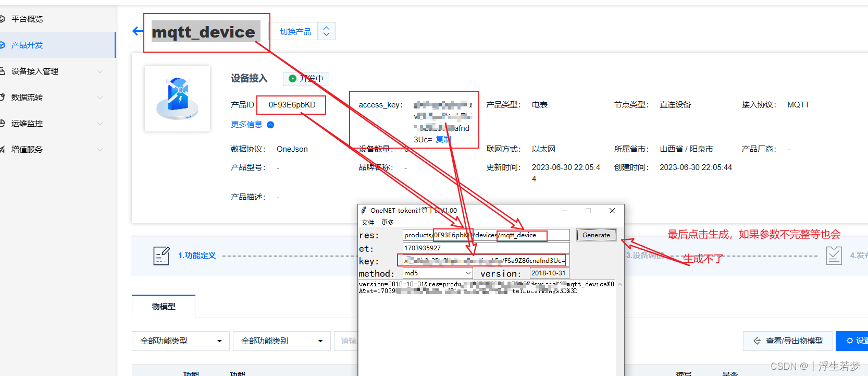Image resolution: width=868 pixels, height=376 pixels.
Task: Click the output area scrollbar up arrow
Action: pos(619,284)
